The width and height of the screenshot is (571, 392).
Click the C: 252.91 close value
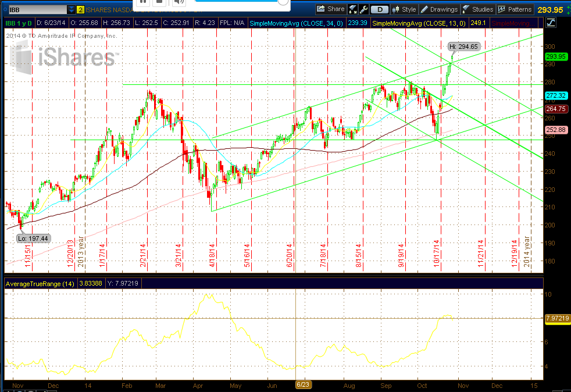[x=176, y=23]
